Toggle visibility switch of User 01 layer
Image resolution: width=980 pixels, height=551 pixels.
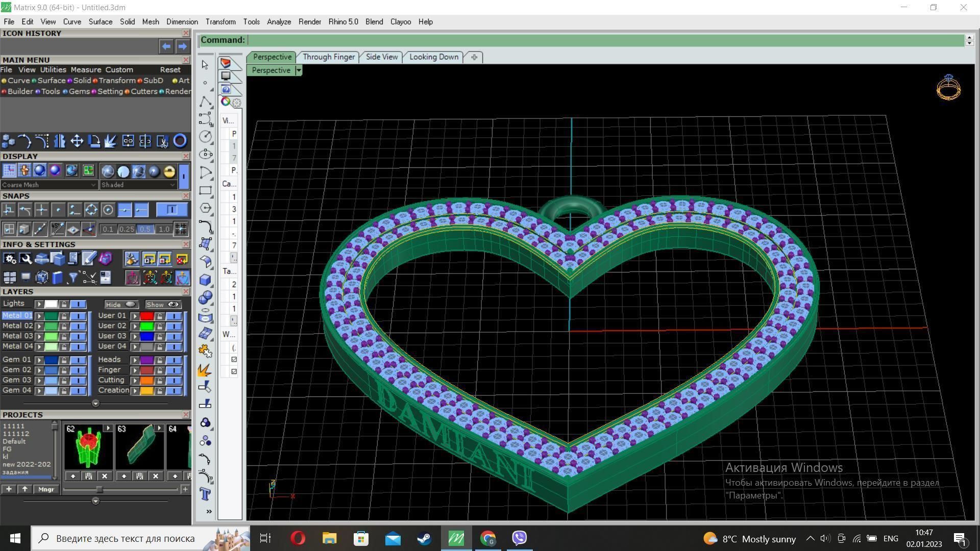coord(174,316)
